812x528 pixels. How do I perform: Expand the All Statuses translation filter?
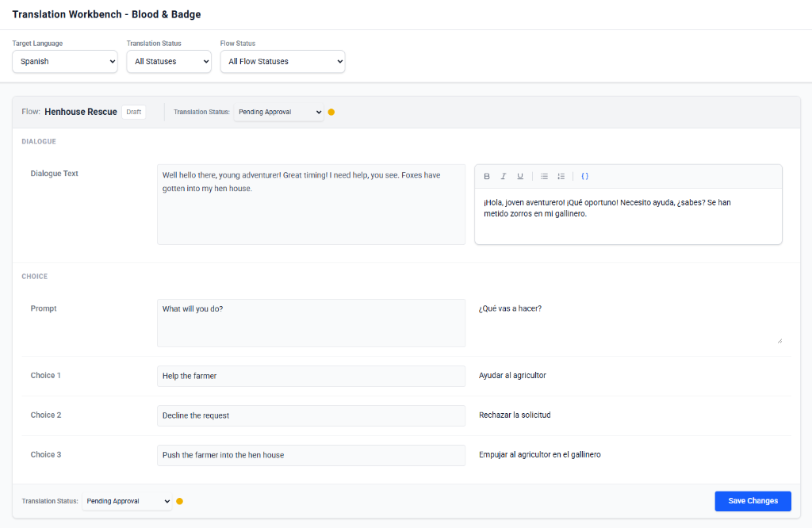(x=169, y=61)
